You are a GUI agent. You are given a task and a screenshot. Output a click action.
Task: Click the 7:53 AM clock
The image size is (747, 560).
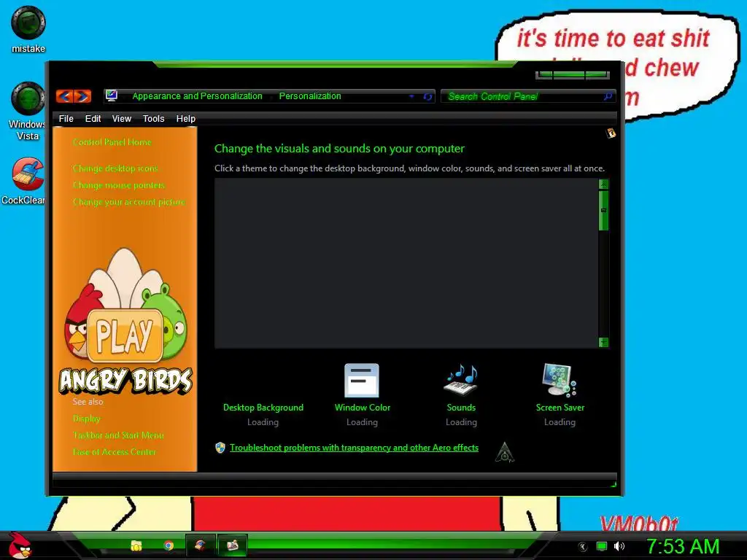pyautogui.click(x=683, y=546)
